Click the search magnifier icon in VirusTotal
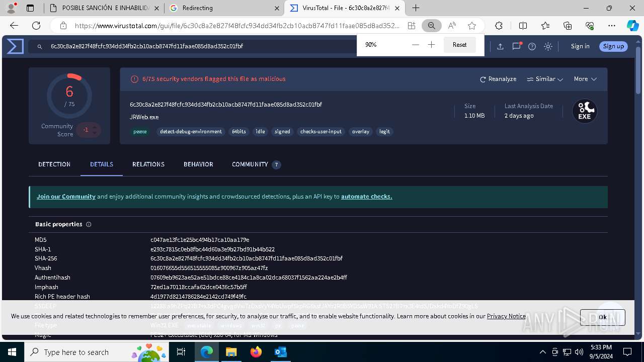This screenshot has width=644, height=362. 40,46
